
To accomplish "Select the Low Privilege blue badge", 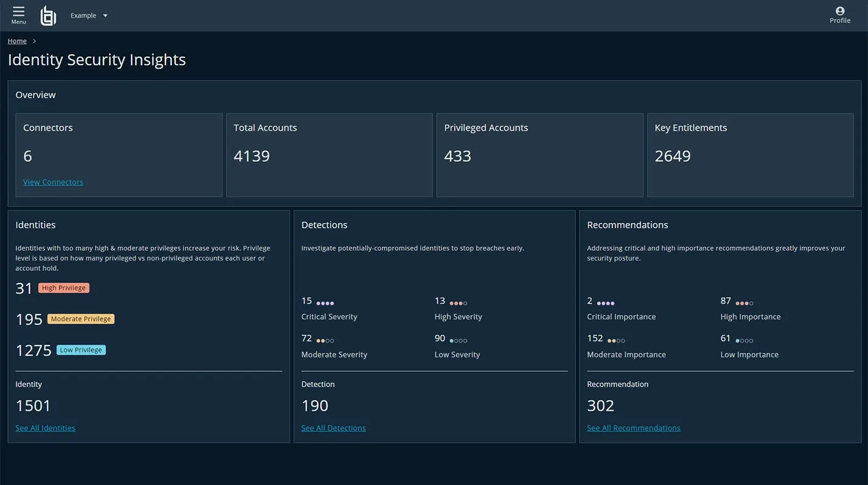I will tap(81, 350).
